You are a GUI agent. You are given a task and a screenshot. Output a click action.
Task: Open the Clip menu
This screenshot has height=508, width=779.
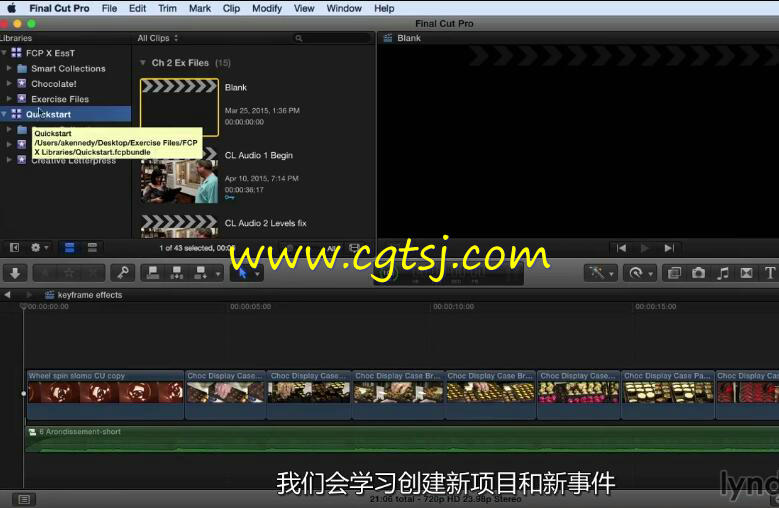231,8
